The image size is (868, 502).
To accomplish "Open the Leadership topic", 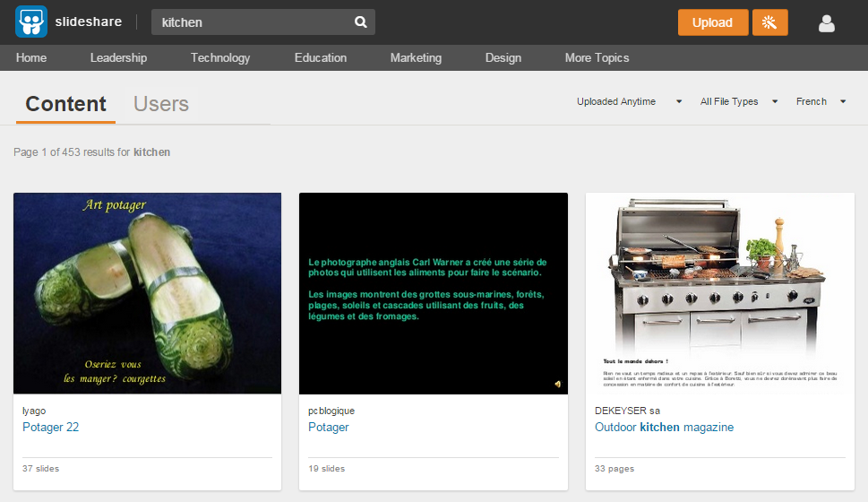I will point(118,57).
